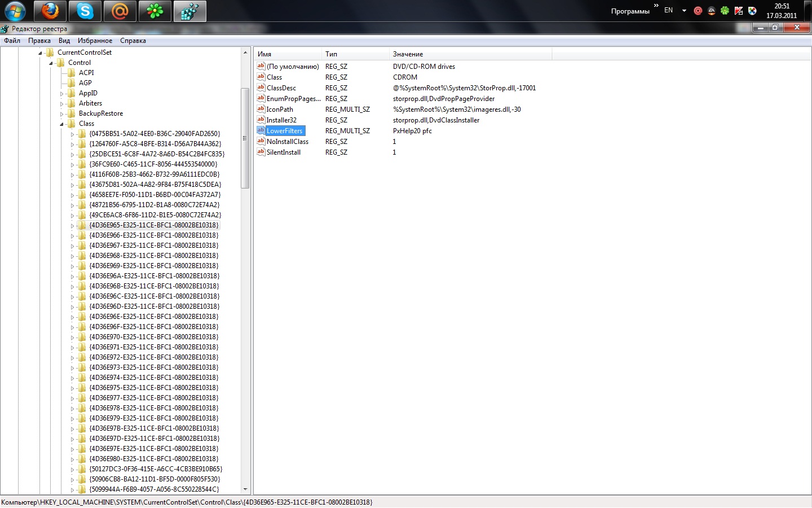Open Mail.ru Agent taskbar icon

120,11
